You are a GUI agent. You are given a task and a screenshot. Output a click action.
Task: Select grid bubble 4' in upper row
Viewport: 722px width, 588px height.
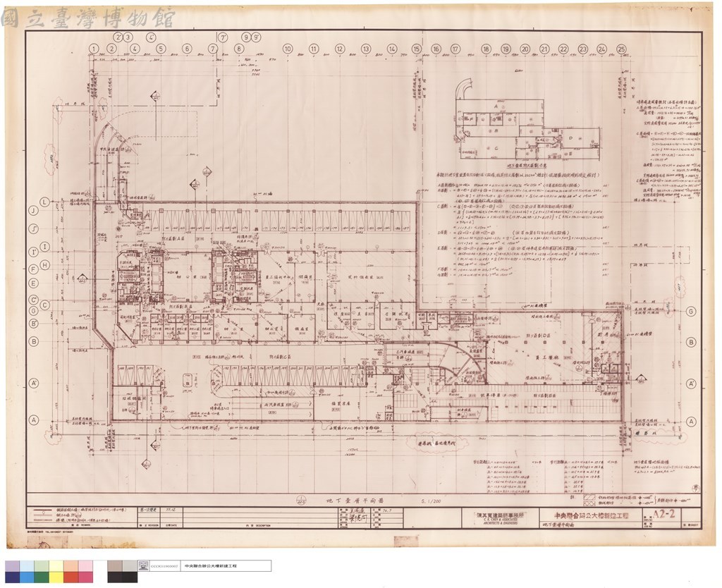click(151, 37)
